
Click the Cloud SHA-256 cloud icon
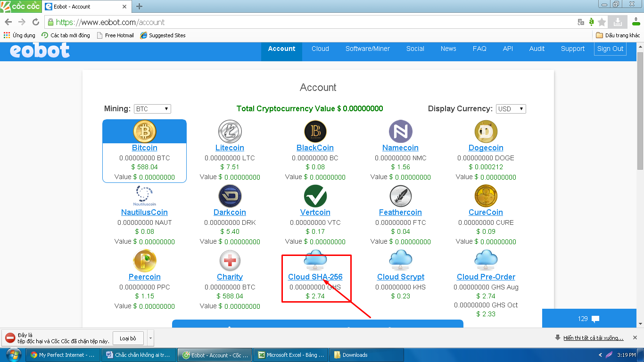pos(315,261)
